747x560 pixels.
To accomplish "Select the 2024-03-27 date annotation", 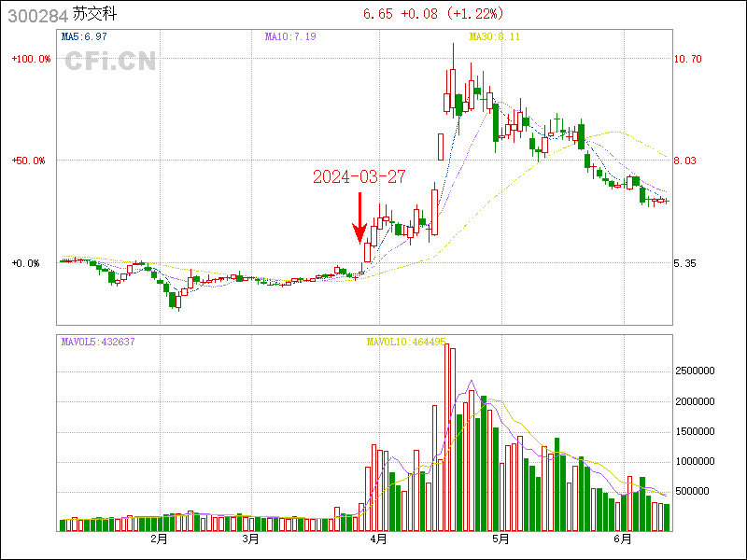I will point(359,176).
